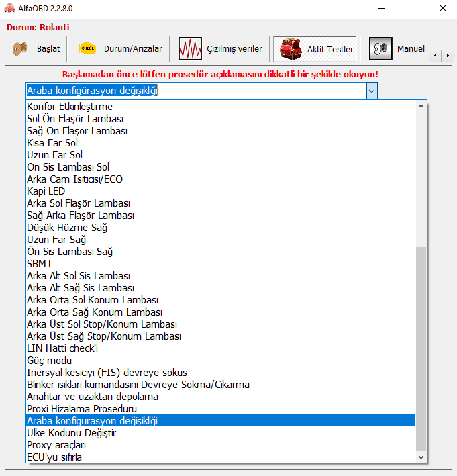Click the Aktif Testler engine icon
This screenshot has height=476, width=457.
(288, 49)
